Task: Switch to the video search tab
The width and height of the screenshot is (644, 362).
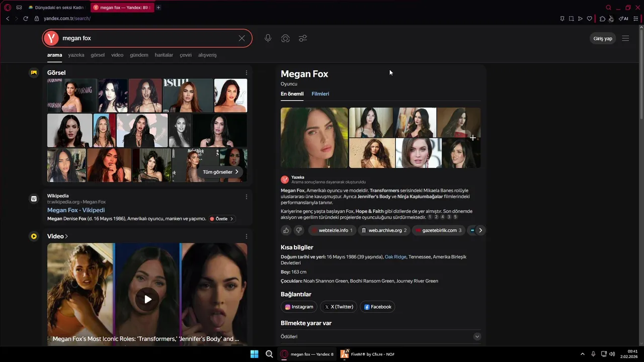Action: pos(117,55)
